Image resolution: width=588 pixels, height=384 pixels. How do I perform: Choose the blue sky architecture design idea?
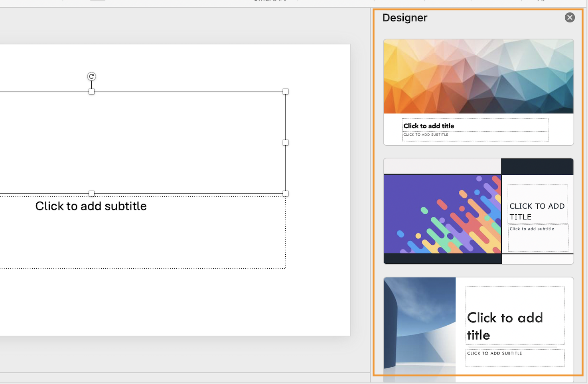pyautogui.click(x=478, y=327)
